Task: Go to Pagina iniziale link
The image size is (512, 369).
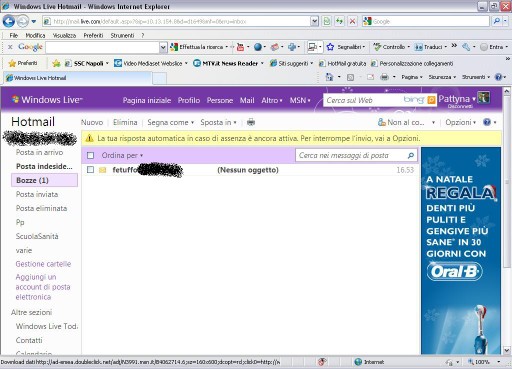Action: tap(147, 100)
